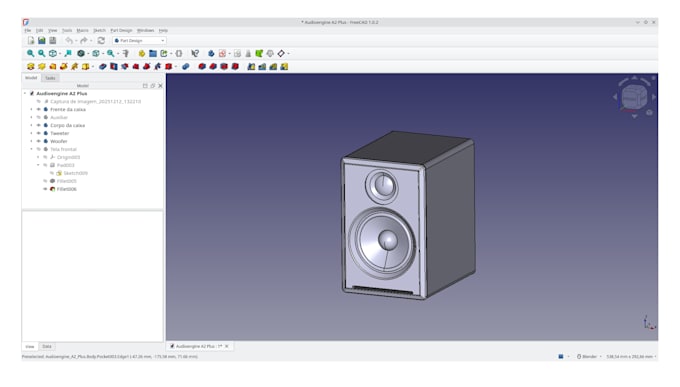Toggle visibility of Fillet005
Image resolution: width=680 pixels, height=387 pixels.
pos(45,181)
